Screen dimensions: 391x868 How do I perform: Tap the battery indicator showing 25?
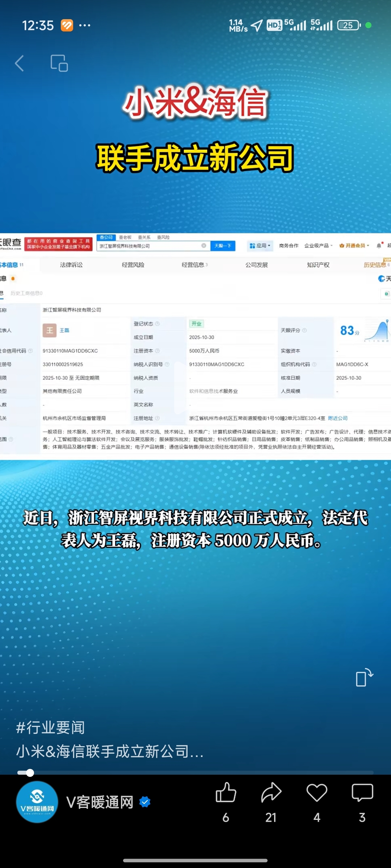click(x=349, y=25)
